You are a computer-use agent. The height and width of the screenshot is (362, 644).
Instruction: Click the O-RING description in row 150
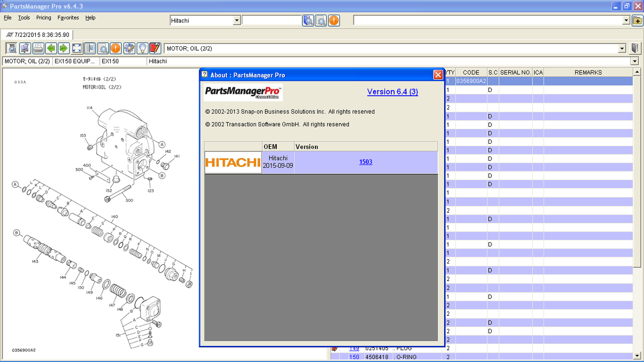(406, 357)
